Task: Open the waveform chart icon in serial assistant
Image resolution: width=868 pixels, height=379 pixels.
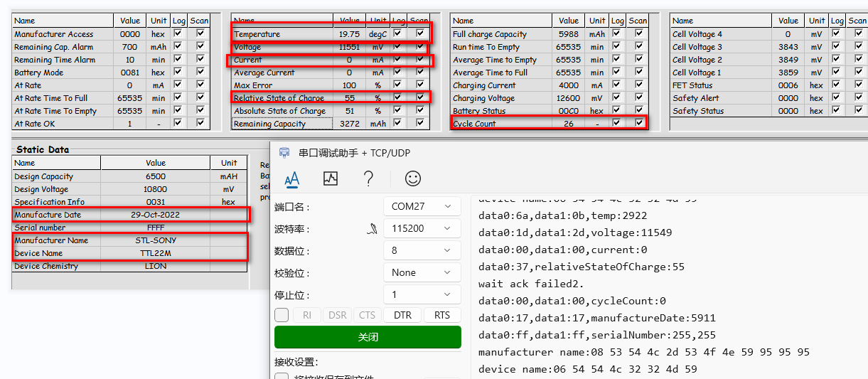Action: [330, 178]
